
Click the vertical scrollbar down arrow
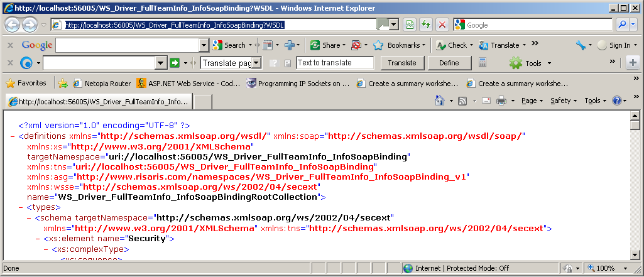pos(635,255)
